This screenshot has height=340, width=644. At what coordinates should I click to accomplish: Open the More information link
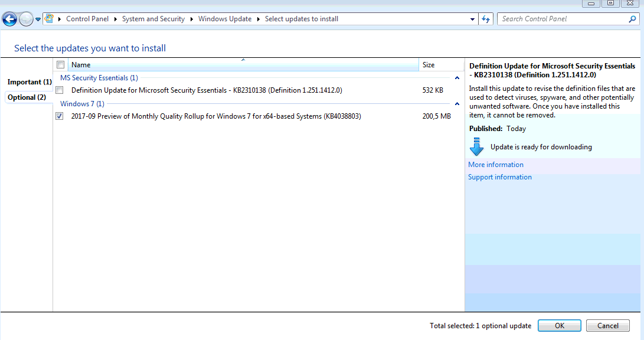[496, 165]
